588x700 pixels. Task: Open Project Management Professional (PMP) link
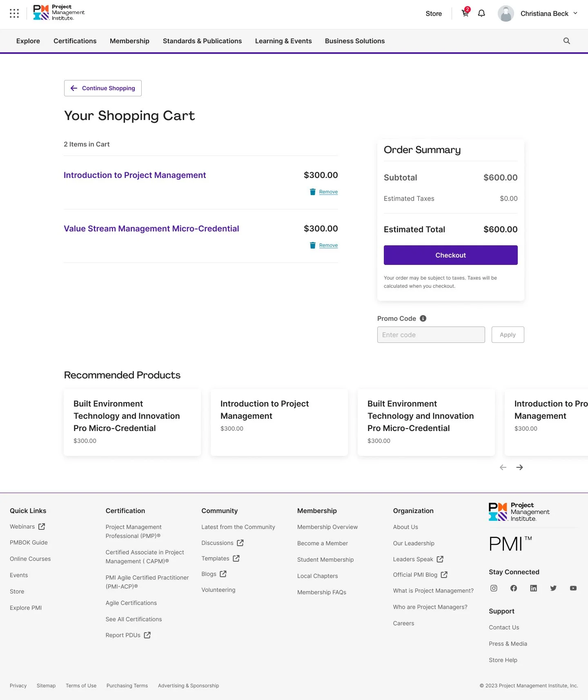(134, 531)
